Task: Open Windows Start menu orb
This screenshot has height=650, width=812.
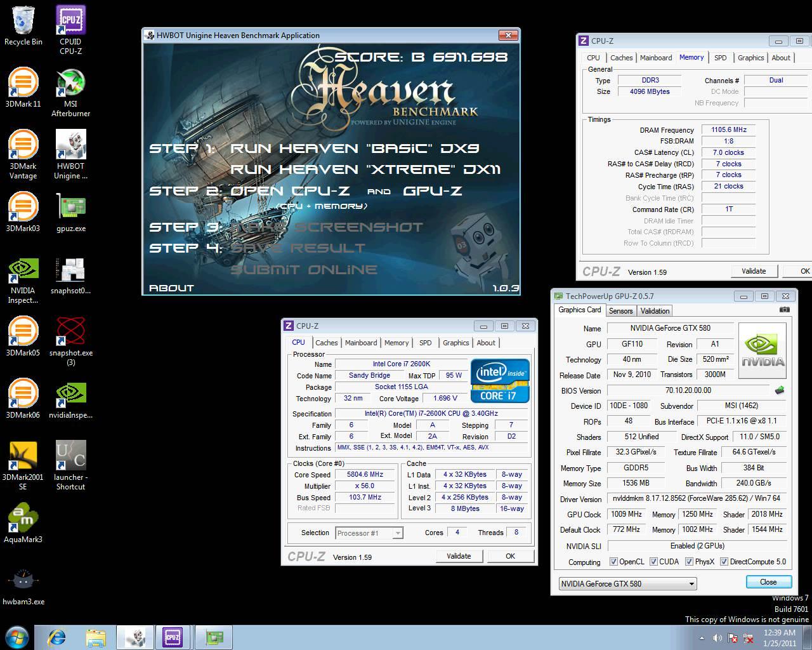Action: [17, 637]
